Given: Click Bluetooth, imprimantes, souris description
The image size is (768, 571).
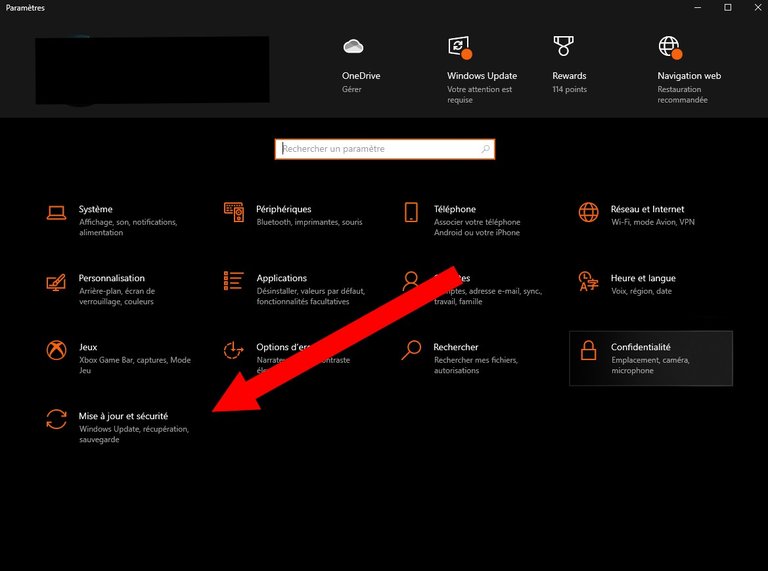Looking at the screenshot, I should 310,222.
